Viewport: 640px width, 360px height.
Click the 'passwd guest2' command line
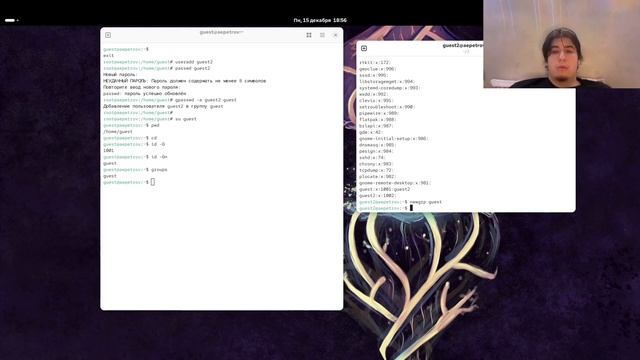pos(157,68)
